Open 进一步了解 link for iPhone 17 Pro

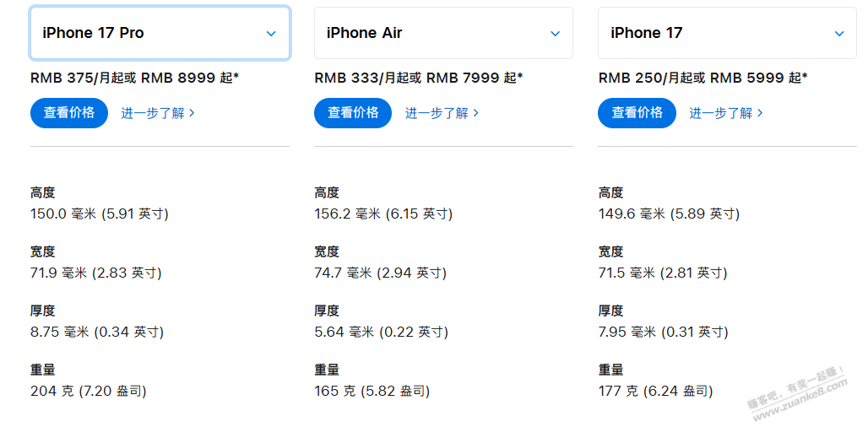coord(158,113)
